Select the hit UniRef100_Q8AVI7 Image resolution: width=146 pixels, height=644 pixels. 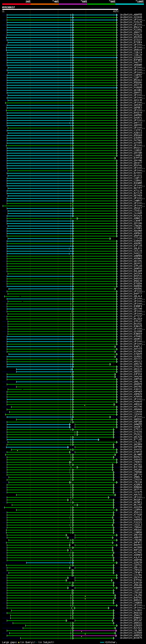tap(131, 32)
